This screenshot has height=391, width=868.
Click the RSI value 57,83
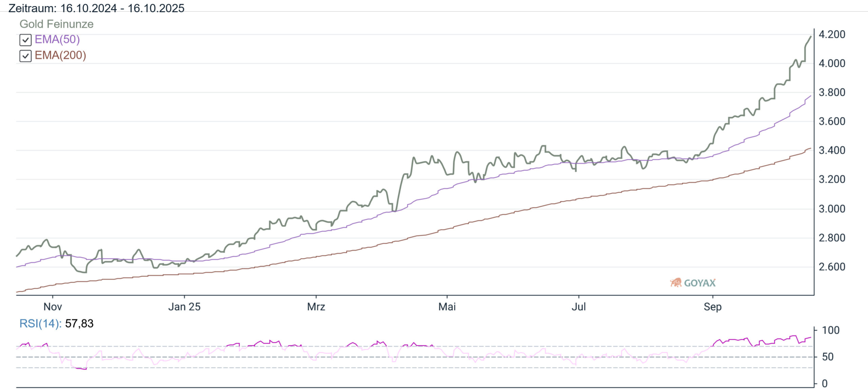[79, 323]
